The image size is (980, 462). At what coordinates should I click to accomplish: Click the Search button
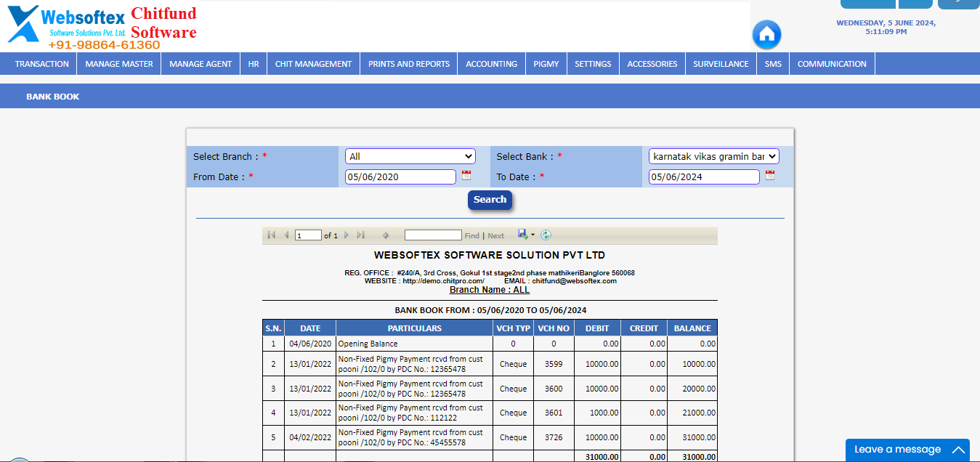(x=490, y=200)
